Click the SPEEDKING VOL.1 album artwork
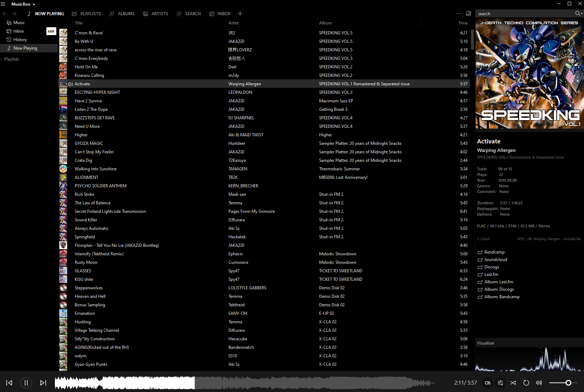Screen dimensions: 584x392 coord(529,74)
